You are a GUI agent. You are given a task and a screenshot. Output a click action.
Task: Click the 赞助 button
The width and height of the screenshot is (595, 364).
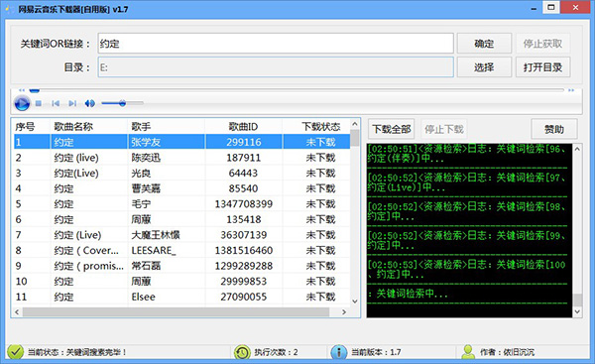pos(554,129)
